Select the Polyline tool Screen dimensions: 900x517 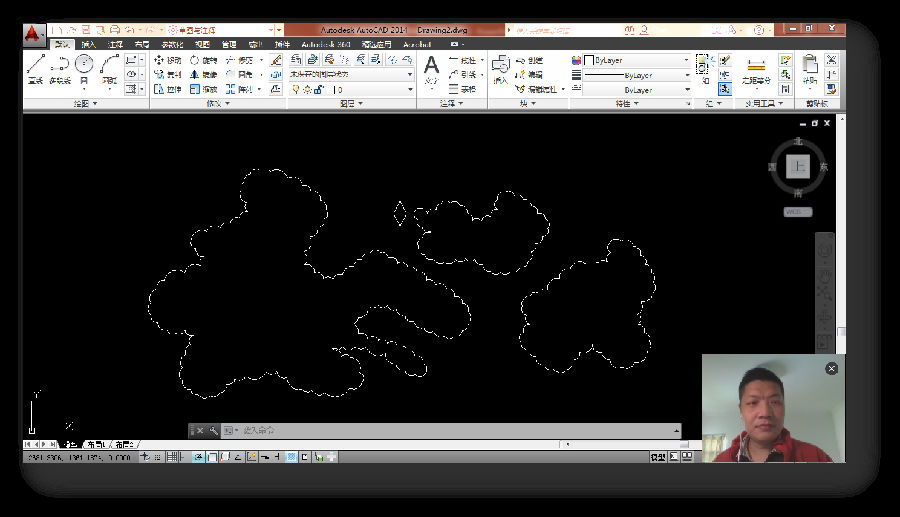[x=60, y=68]
